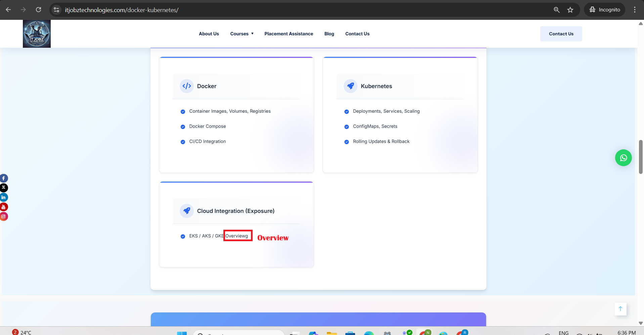The width and height of the screenshot is (644, 335).
Task: Click the page vertical scrollbar thumb
Action: 641,157
